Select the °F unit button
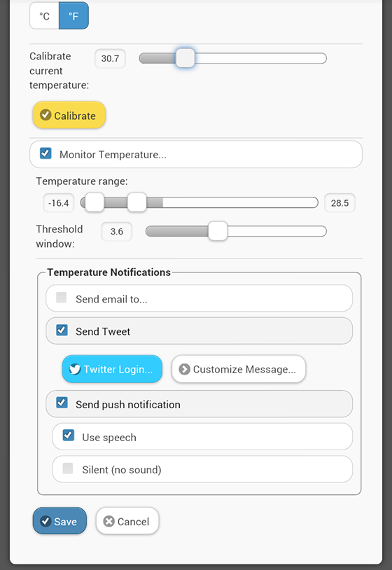This screenshot has width=392, height=570. [73, 16]
